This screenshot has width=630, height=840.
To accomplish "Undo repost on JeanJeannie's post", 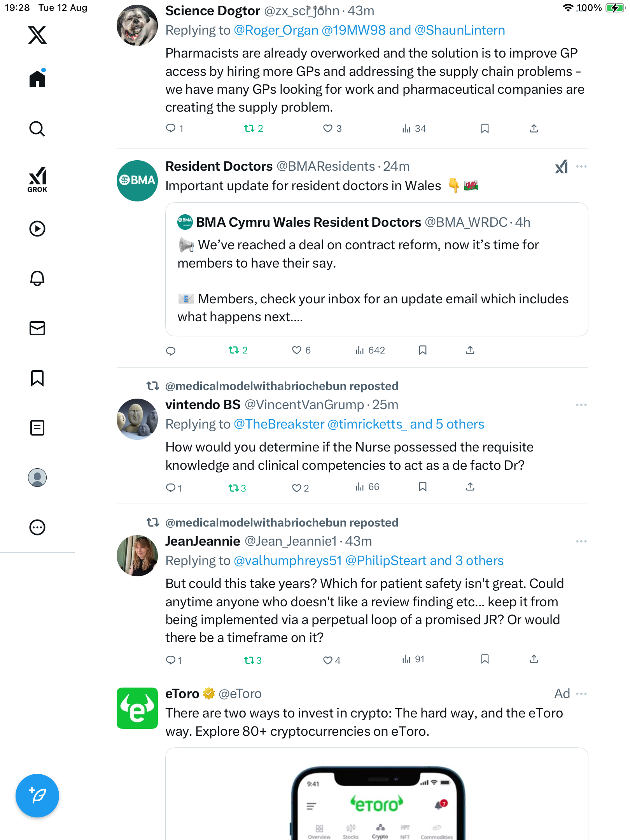I will pos(249,660).
